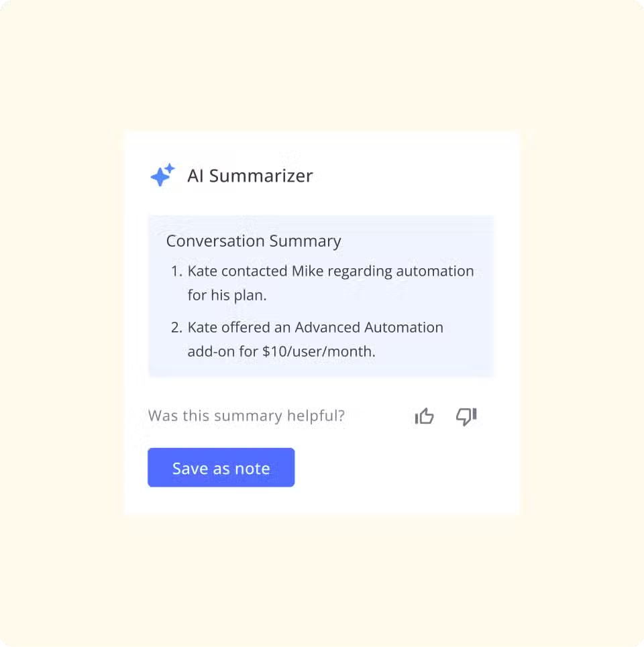Rate the summary positively using the thumb icon
Image resolution: width=644 pixels, height=647 pixels.
click(x=424, y=416)
